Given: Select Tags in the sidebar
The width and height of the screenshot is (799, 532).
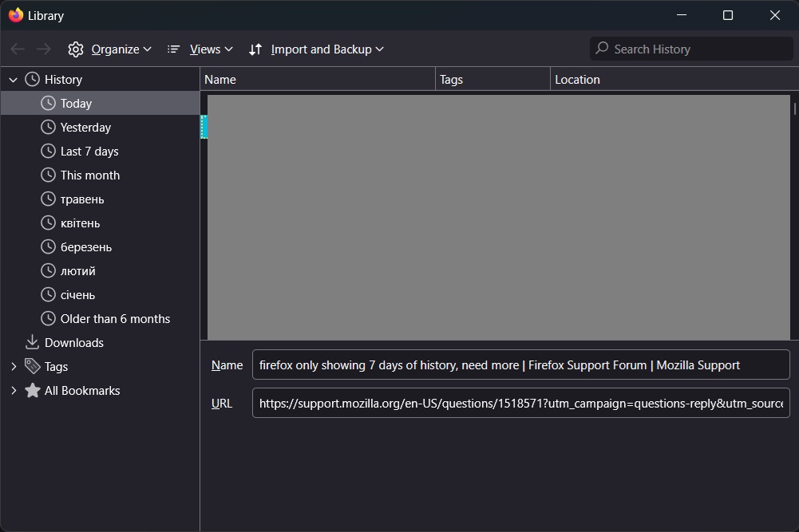Looking at the screenshot, I should click(x=101, y=367).
